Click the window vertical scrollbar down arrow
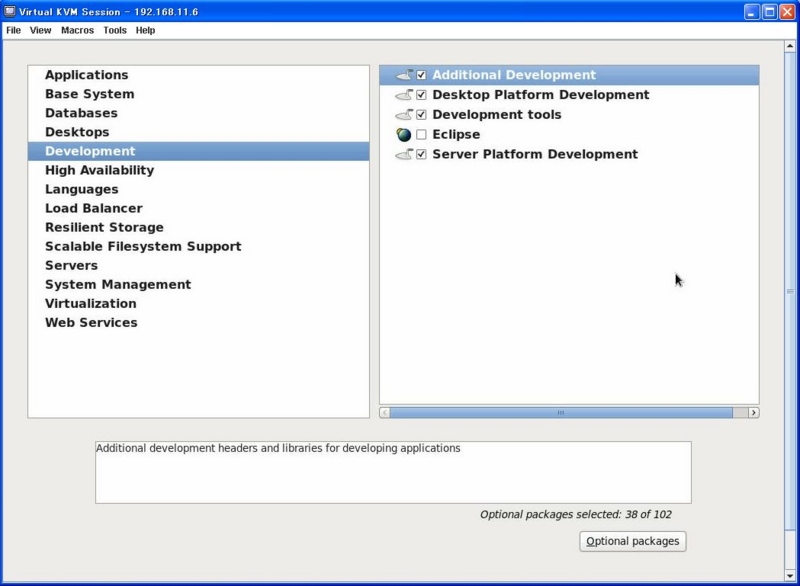The image size is (800, 586). click(790, 576)
